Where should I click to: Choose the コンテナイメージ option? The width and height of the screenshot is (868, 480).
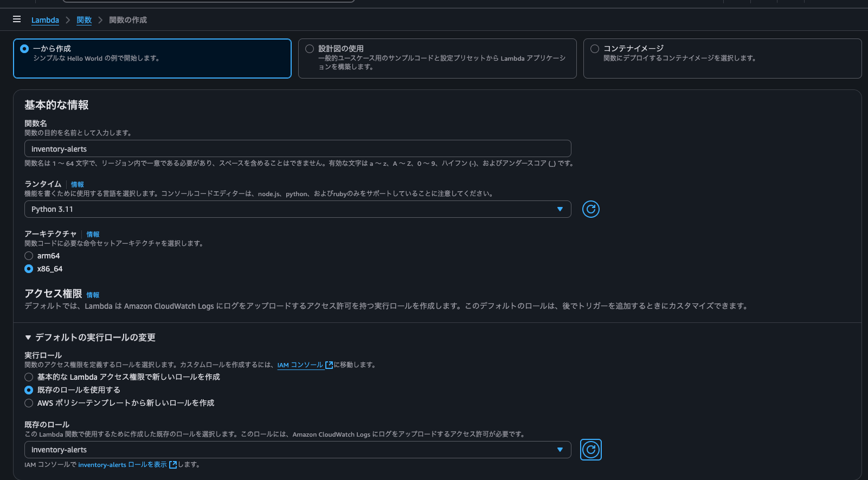coord(722,59)
